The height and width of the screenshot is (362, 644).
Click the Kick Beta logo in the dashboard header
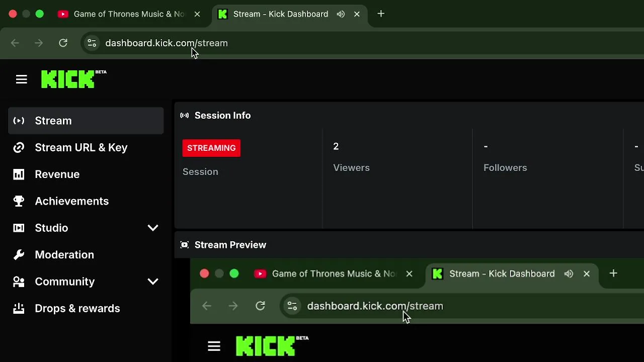point(73,79)
